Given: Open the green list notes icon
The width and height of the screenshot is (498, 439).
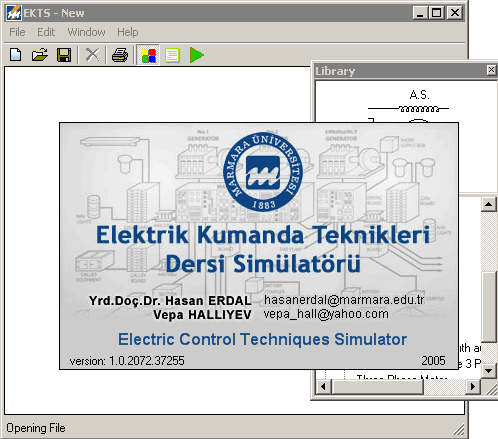Looking at the screenshot, I should click(172, 55).
